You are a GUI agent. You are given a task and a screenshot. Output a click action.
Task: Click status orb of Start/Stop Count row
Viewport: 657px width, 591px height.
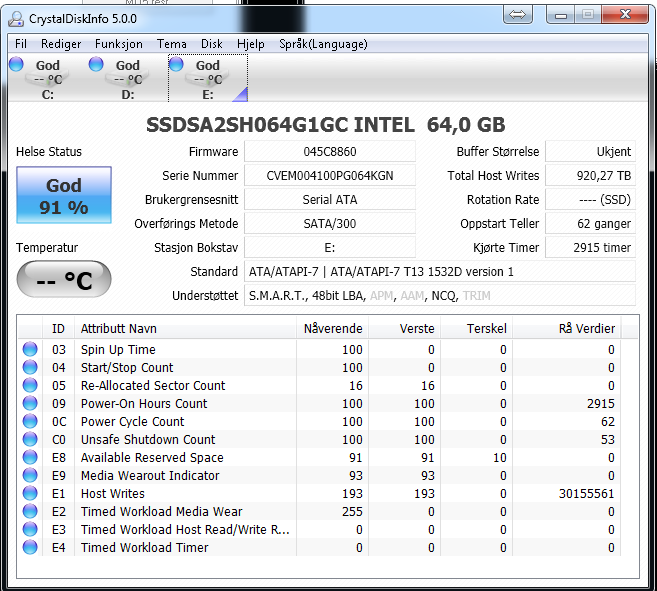(30, 367)
